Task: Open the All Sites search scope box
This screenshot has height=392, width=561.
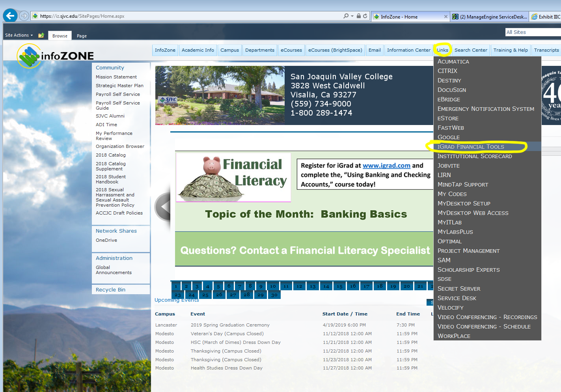Action: [x=532, y=32]
